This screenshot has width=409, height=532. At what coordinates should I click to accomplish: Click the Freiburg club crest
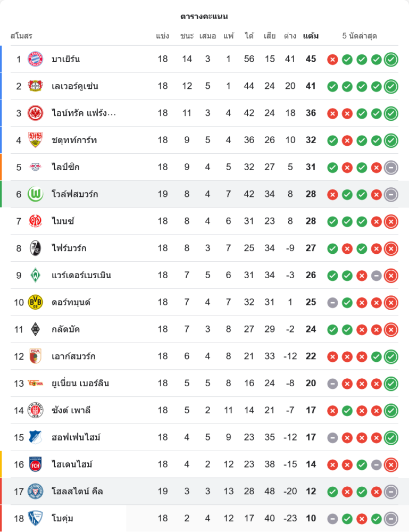(36, 248)
